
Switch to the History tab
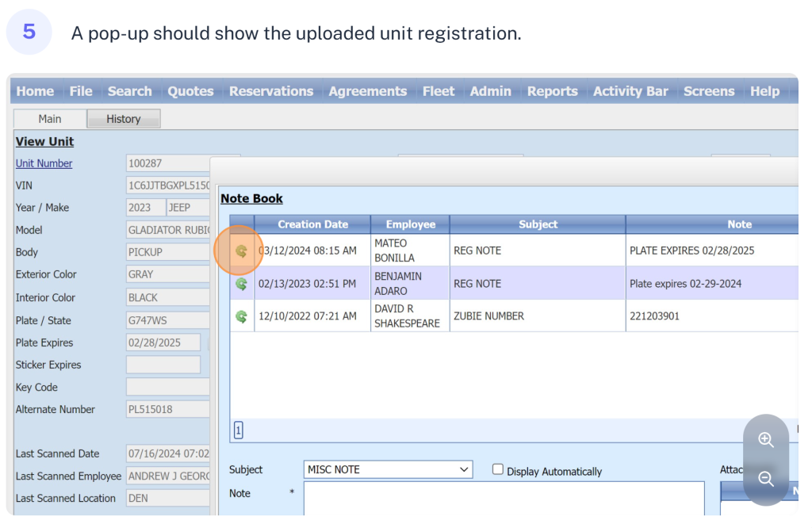click(x=124, y=119)
